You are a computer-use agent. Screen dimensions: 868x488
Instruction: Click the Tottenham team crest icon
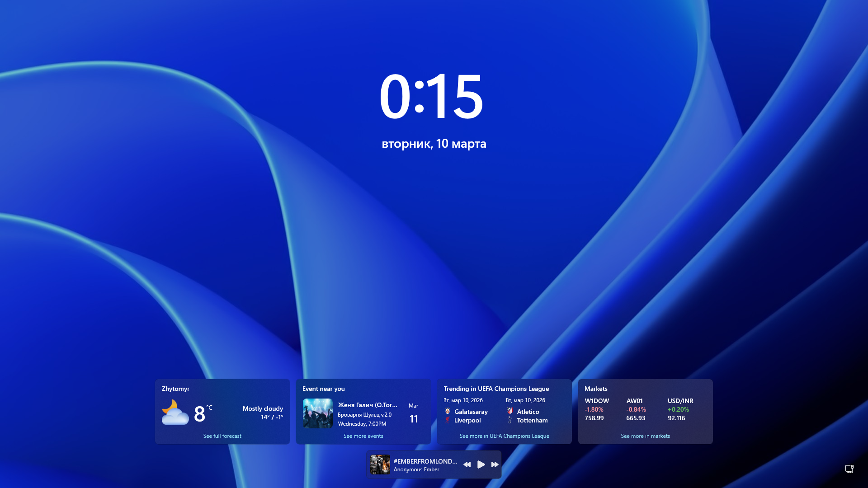pos(510,420)
